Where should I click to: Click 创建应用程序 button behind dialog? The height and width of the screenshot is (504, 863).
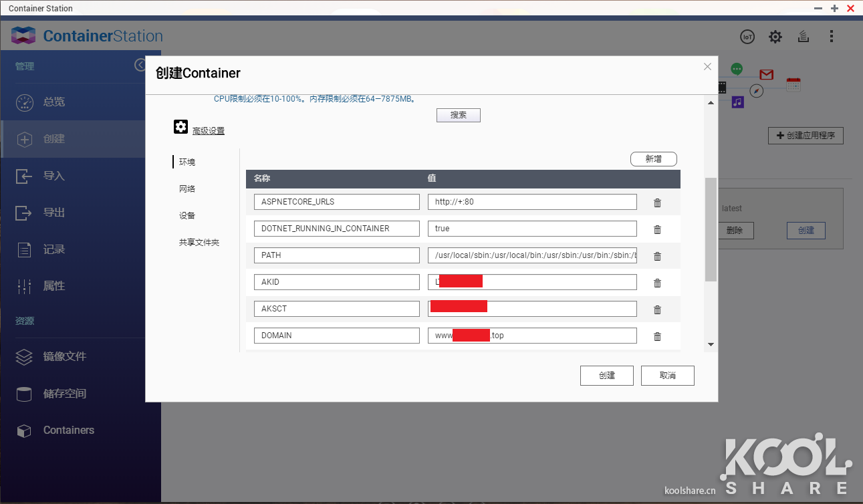tap(806, 136)
